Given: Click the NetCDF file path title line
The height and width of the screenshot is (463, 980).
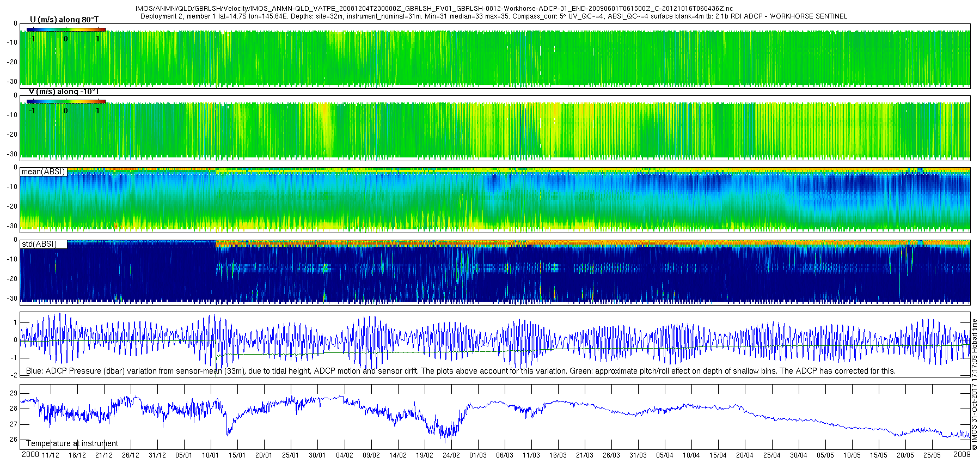Looking at the screenshot, I should coord(434,9).
